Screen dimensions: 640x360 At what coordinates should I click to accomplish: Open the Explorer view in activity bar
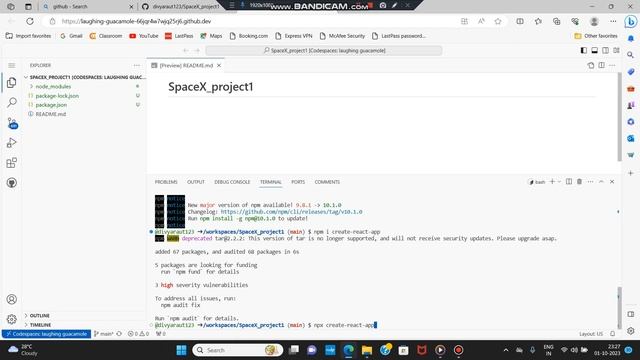click(x=11, y=83)
